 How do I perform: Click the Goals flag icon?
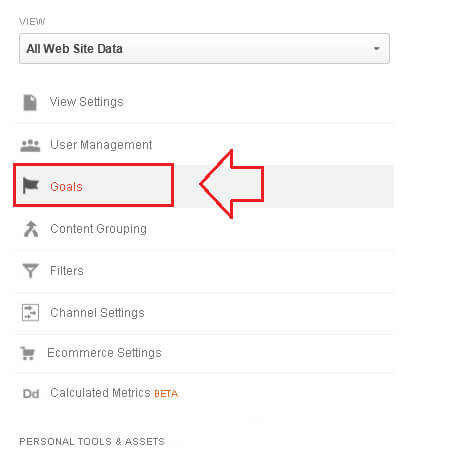(x=31, y=185)
